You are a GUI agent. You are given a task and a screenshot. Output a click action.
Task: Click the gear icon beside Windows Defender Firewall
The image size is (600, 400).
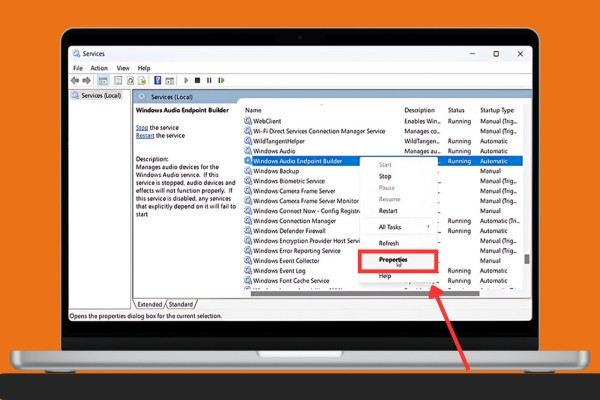pos(248,230)
